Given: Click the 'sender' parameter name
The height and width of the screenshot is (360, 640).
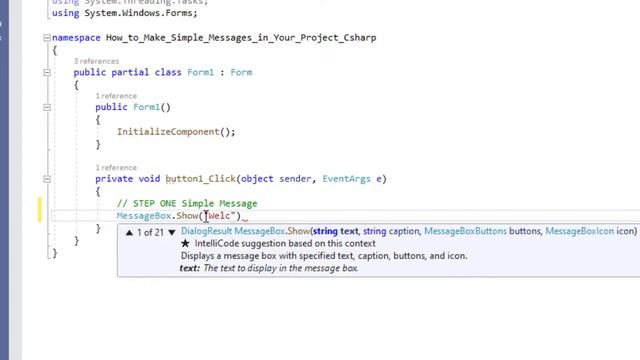Looking at the screenshot, I should pyautogui.click(x=295, y=179).
